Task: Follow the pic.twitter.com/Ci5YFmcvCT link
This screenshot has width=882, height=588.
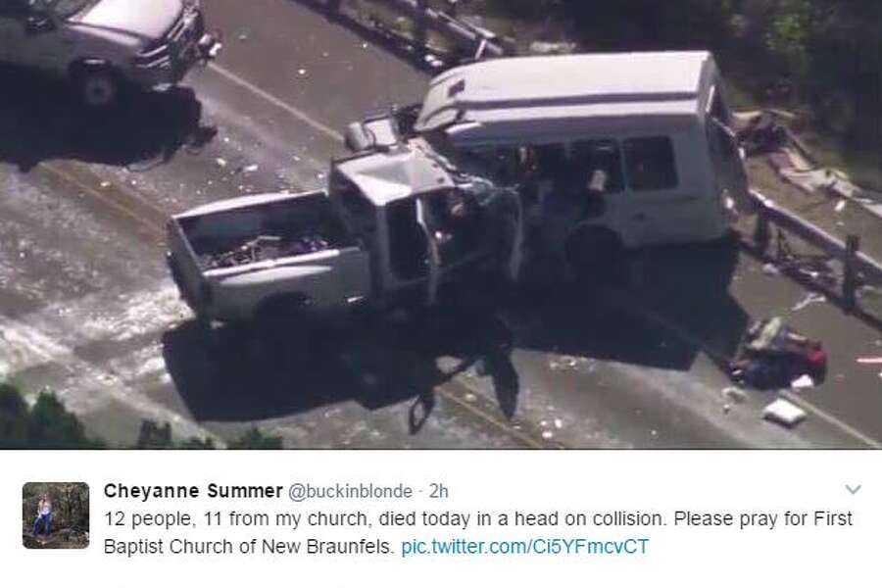Action: tap(525, 547)
